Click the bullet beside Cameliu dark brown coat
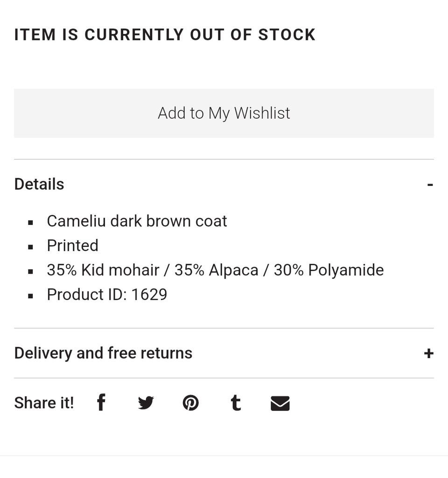448x478 pixels. point(31,222)
